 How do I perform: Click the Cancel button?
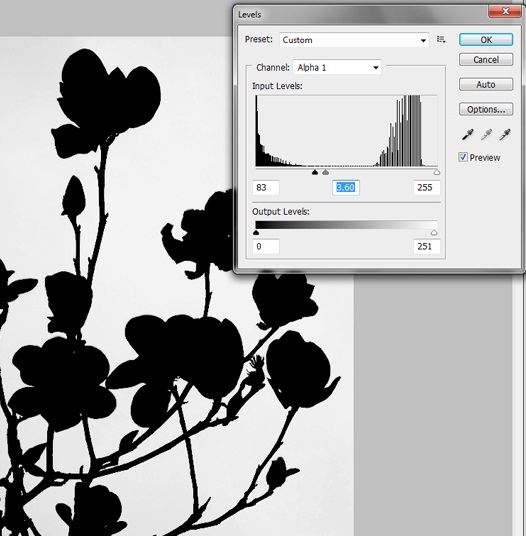[486, 59]
